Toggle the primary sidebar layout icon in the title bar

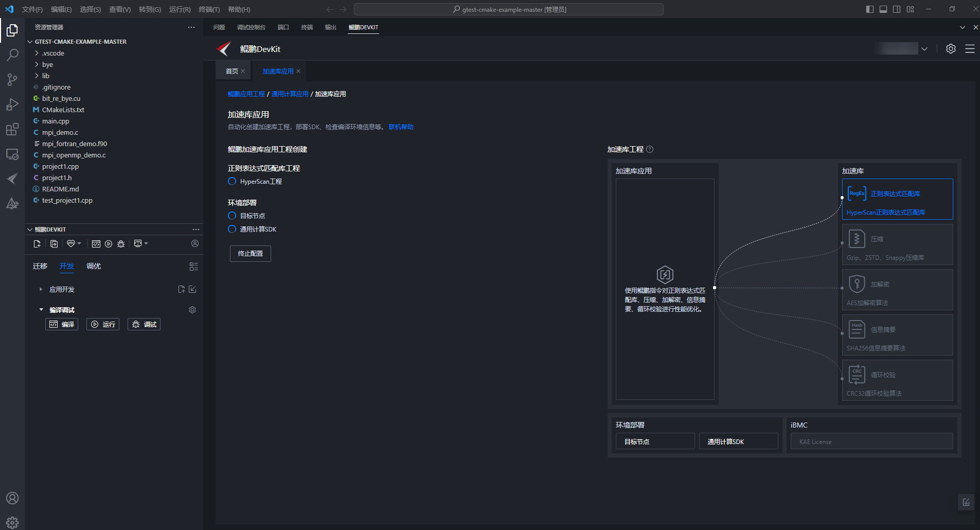pos(870,9)
